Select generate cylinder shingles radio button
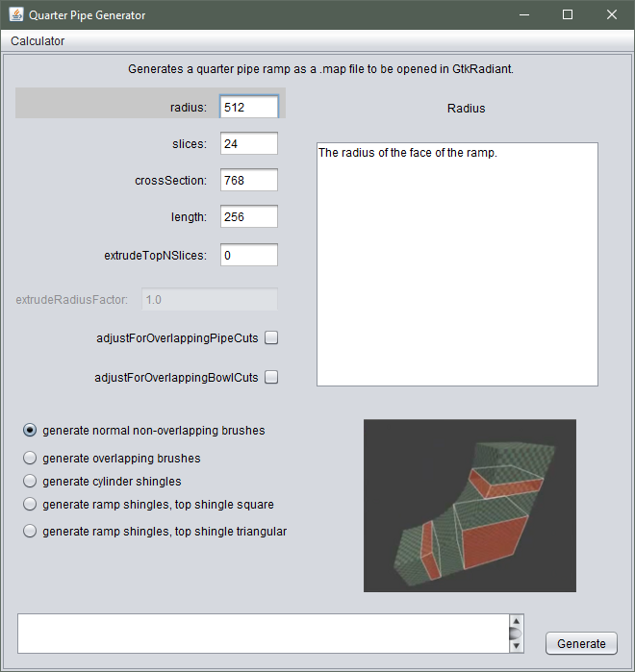Screen dimensions: 635x672 31,481
